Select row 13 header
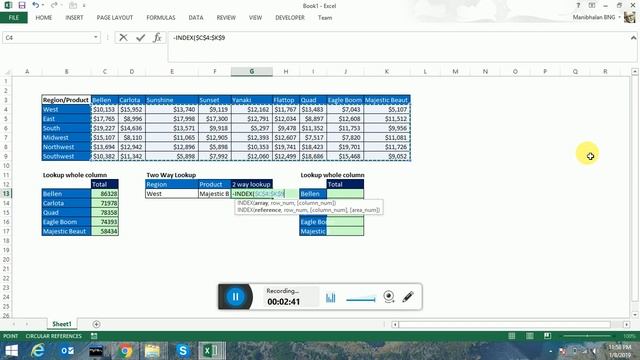Image resolution: width=640 pixels, height=360 pixels. click(6, 193)
